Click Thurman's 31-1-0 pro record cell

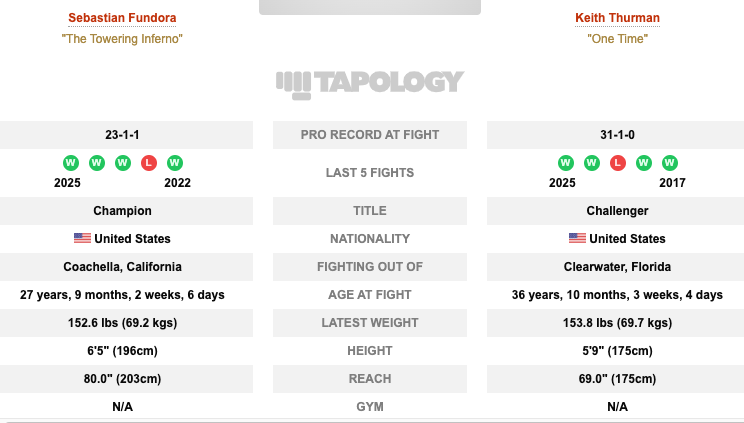tap(615, 135)
